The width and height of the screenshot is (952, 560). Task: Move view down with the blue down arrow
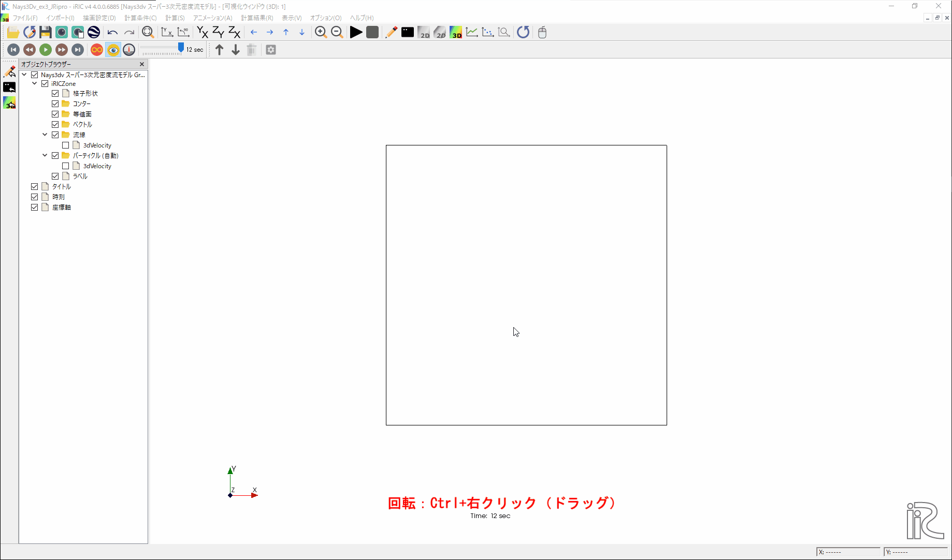click(x=302, y=32)
